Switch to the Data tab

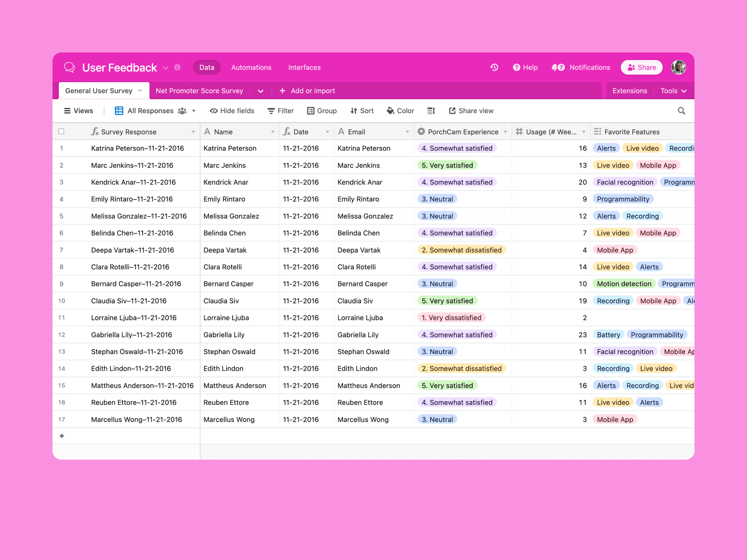207,67
